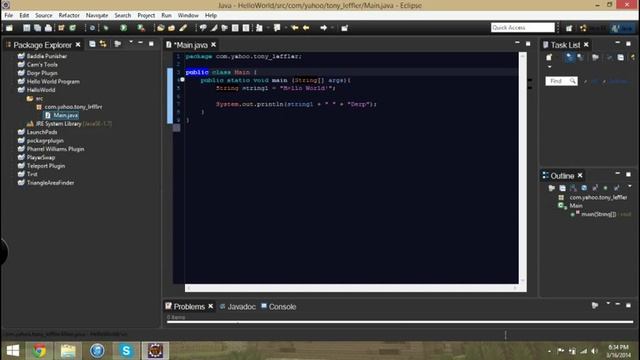This screenshot has height=360, width=640.
Task: Open the Source menu
Action: (x=44, y=15)
